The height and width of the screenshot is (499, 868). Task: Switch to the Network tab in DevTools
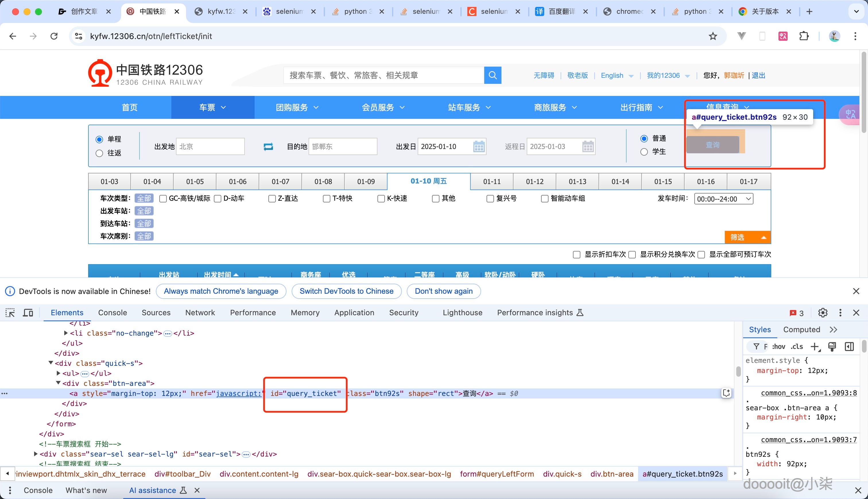click(200, 313)
